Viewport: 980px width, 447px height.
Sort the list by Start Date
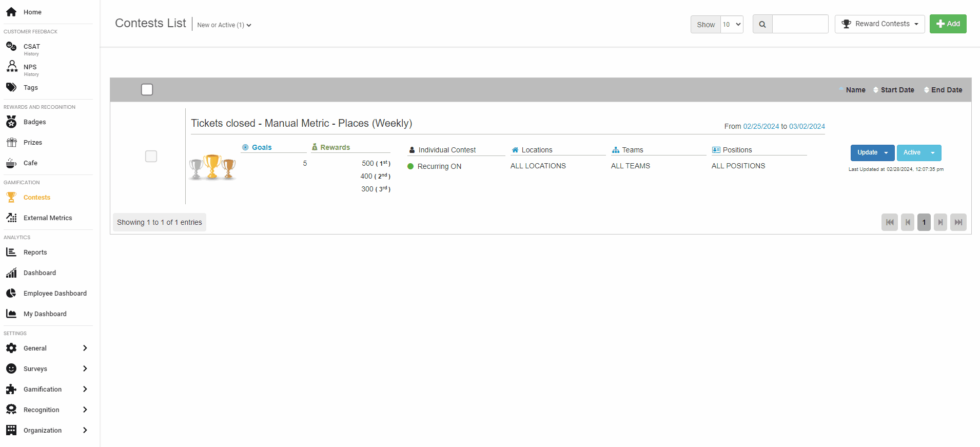897,90
